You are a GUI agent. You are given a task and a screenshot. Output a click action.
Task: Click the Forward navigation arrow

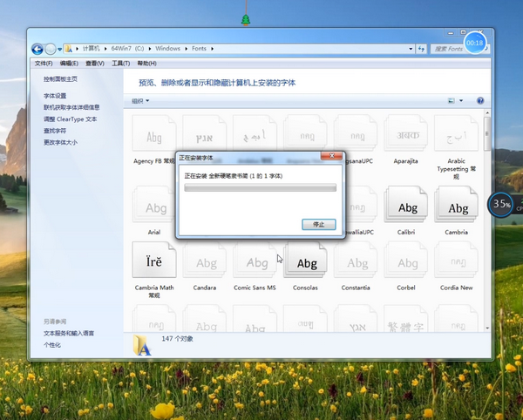51,49
